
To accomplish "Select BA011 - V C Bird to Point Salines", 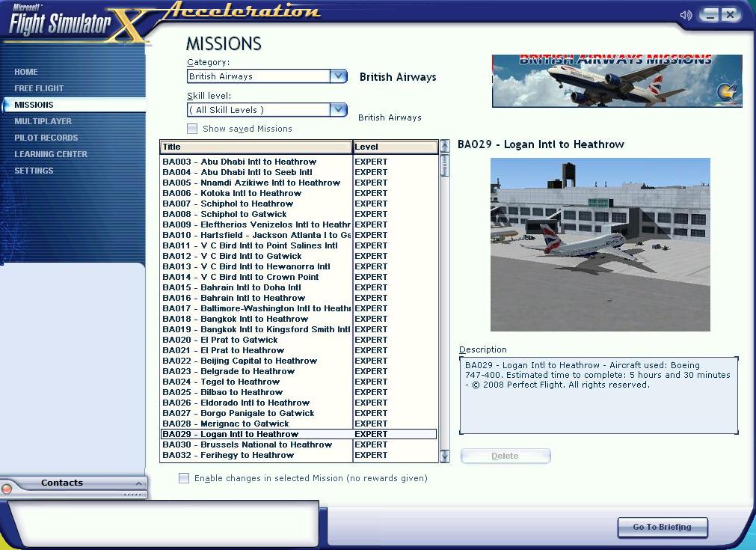I will (x=299, y=245).
